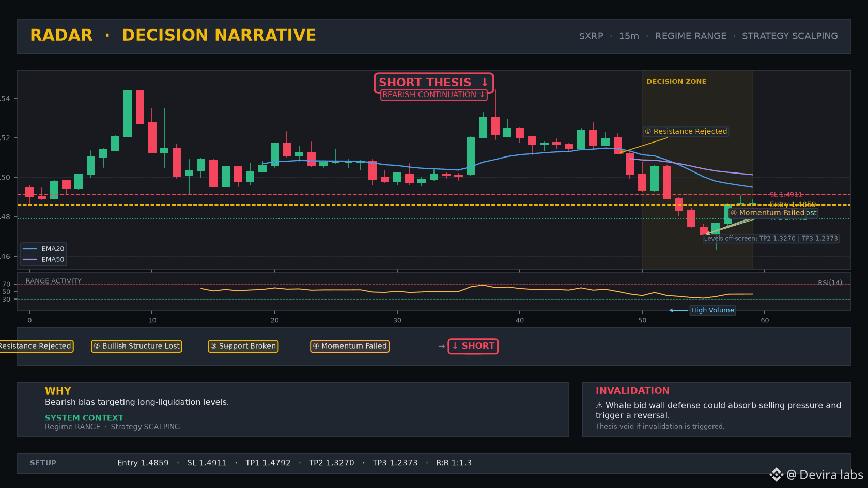Click Entry 1.4859 in setup bar

pos(143,463)
